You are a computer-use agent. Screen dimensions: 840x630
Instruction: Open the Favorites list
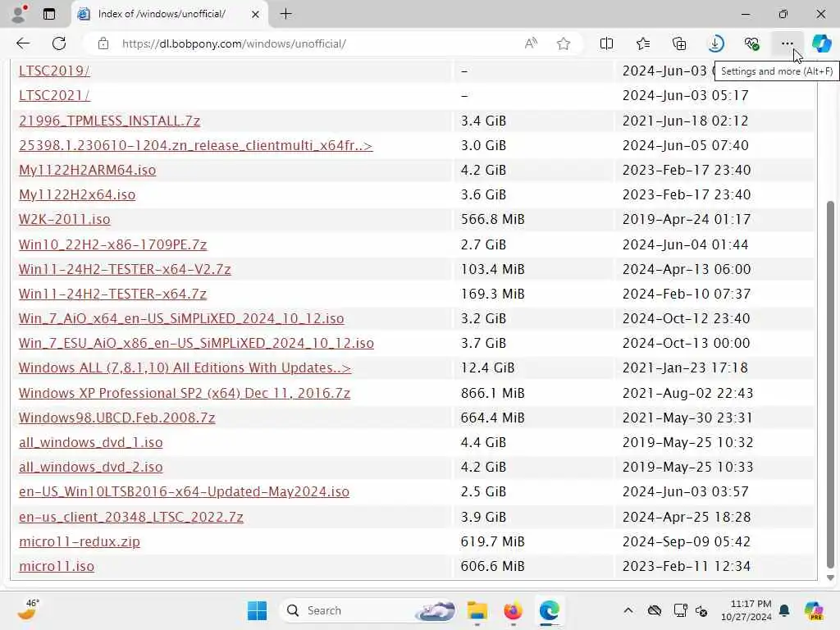[x=643, y=43]
